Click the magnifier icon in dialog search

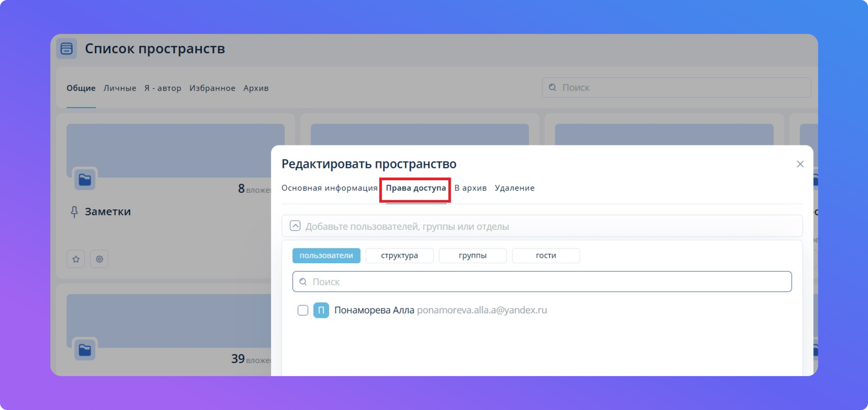(303, 282)
